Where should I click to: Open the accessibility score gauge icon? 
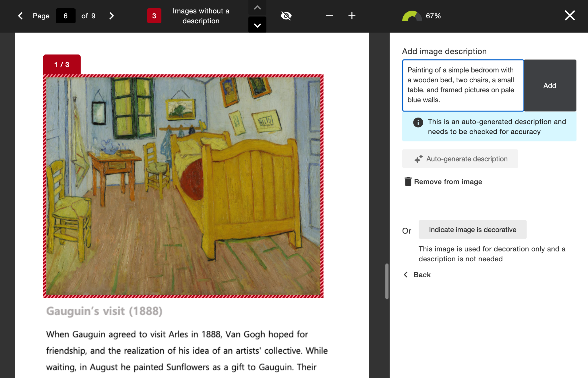tap(412, 16)
